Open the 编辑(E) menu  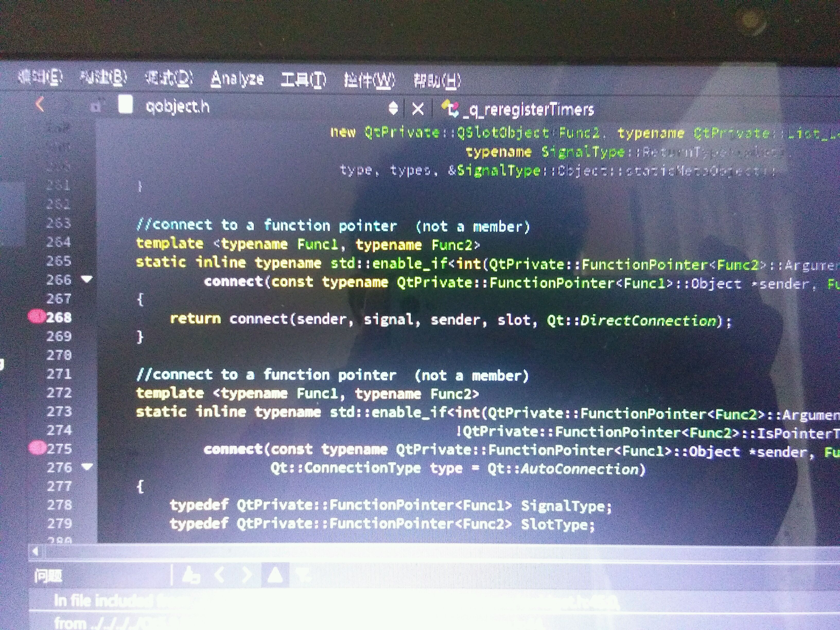point(40,77)
